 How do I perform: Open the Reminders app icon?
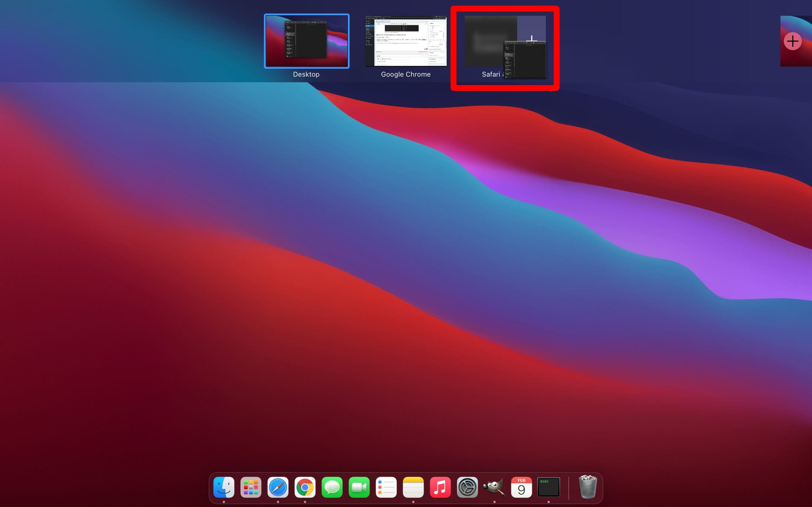(386, 487)
